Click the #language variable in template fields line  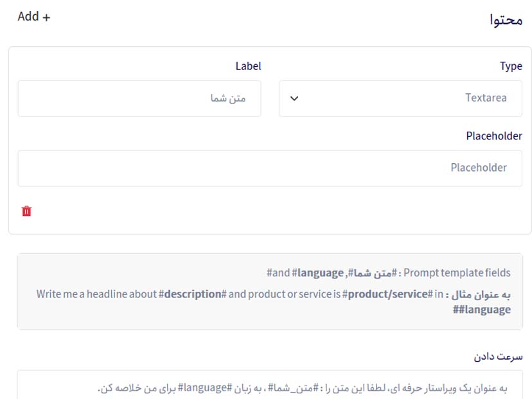click(317, 273)
